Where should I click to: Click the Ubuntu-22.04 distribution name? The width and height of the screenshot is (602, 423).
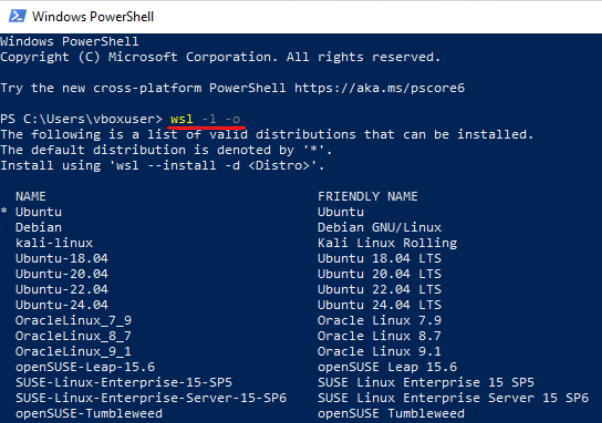[62, 289]
